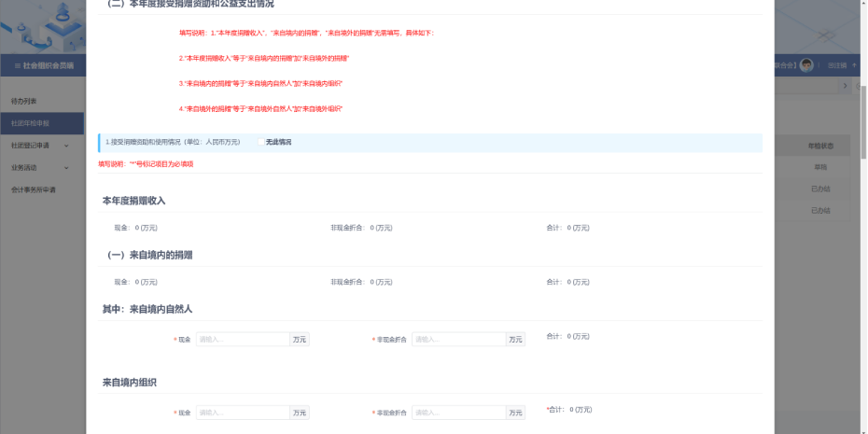This screenshot has height=434, width=868.
Task: Click the up arrow icon beside logout
Action: pos(854,65)
